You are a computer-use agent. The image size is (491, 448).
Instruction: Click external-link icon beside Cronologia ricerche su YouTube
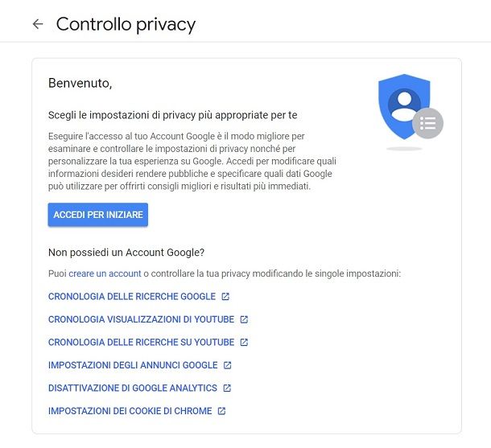pos(244,343)
